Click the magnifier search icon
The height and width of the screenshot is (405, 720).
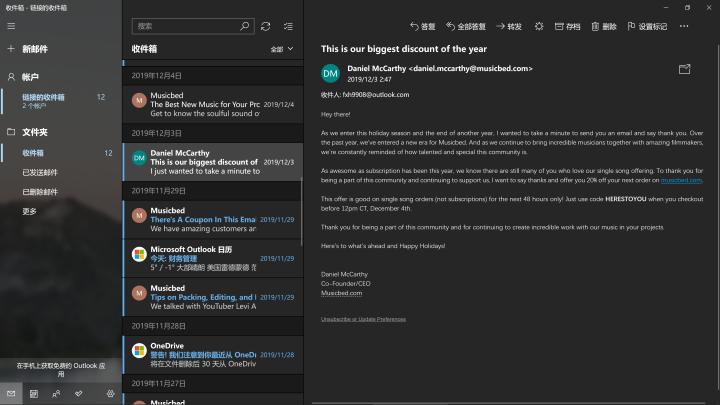click(245, 26)
